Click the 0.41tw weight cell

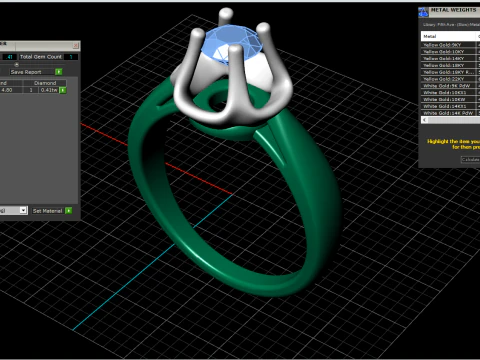click(49, 90)
